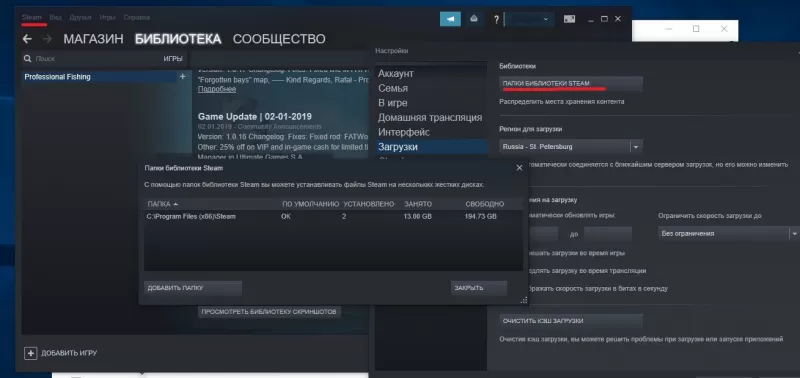The image size is (800, 378).
Task: Click the ЗАНЯТО column header
Action: pos(418,204)
